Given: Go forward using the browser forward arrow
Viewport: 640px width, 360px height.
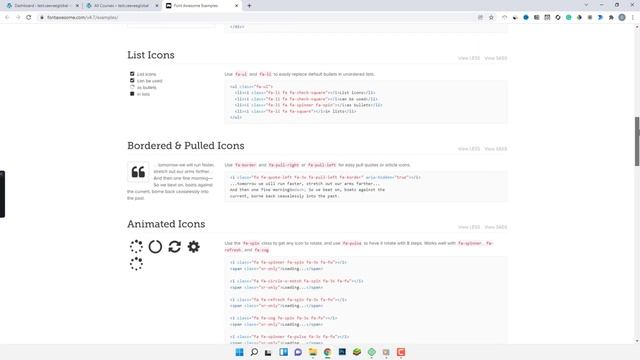Looking at the screenshot, I should (18, 18).
